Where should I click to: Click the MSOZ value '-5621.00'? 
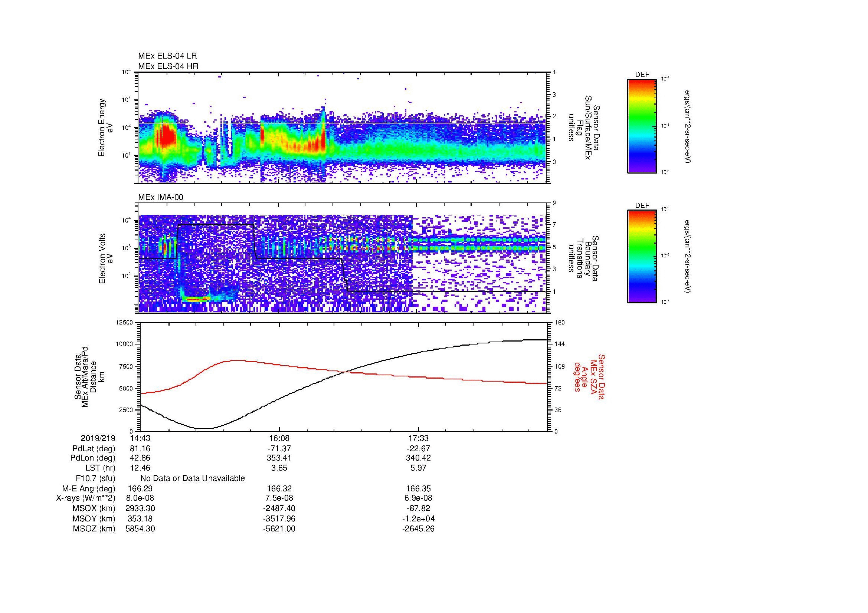pos(279,529)
